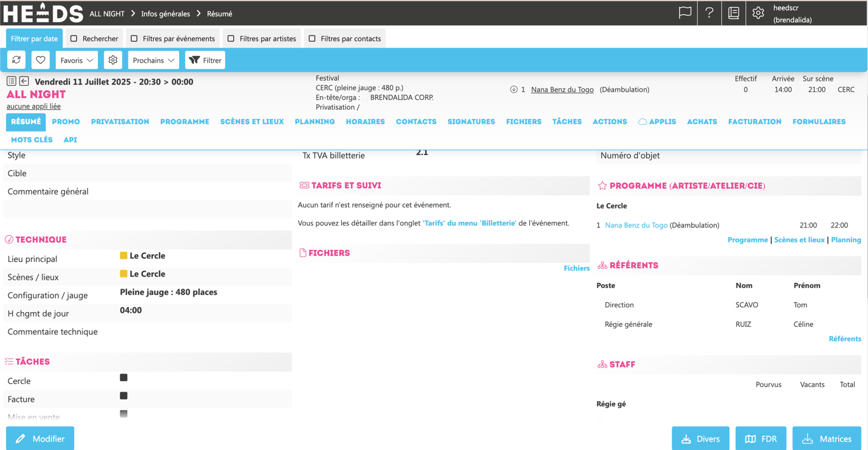This screenshot has width=868, height=450.
Task: Follow the 'Tarifs' du menu 'Billetterie' link
Action: point(470,223)
